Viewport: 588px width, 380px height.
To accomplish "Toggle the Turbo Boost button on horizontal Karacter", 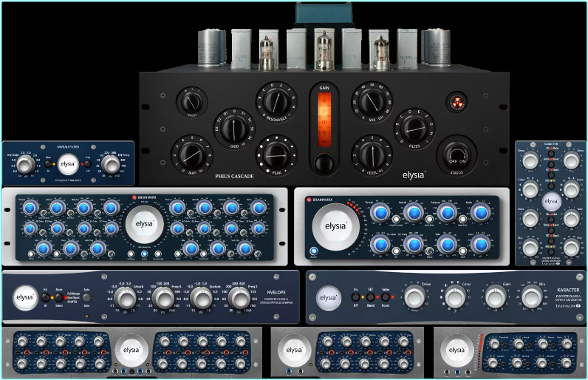I will 385,297.
